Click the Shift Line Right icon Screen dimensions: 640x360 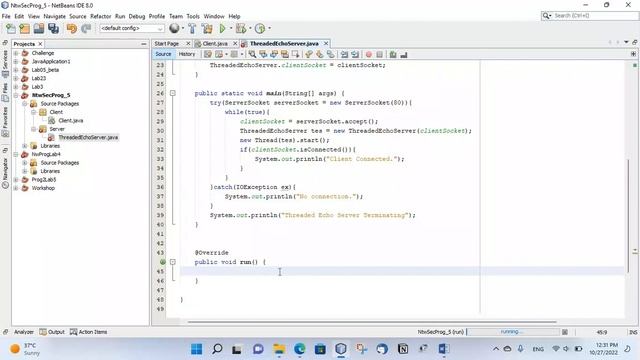pos(355,54)
